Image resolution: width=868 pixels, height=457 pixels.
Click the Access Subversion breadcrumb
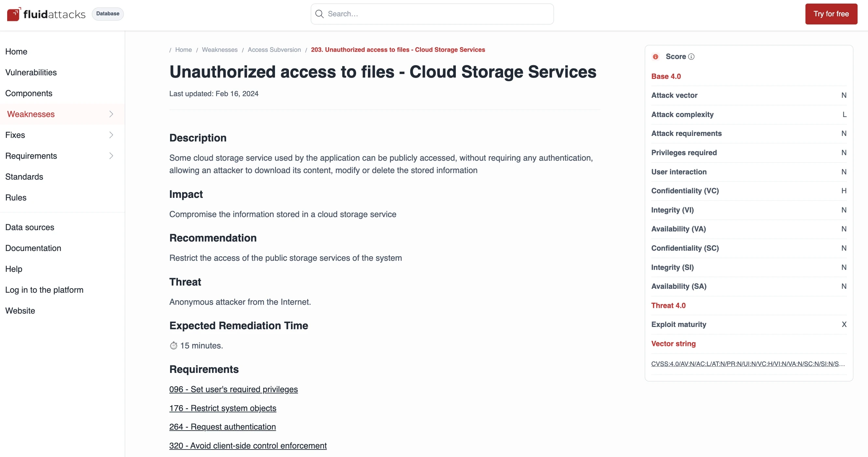pyautogui.click(x=274, y=50)
